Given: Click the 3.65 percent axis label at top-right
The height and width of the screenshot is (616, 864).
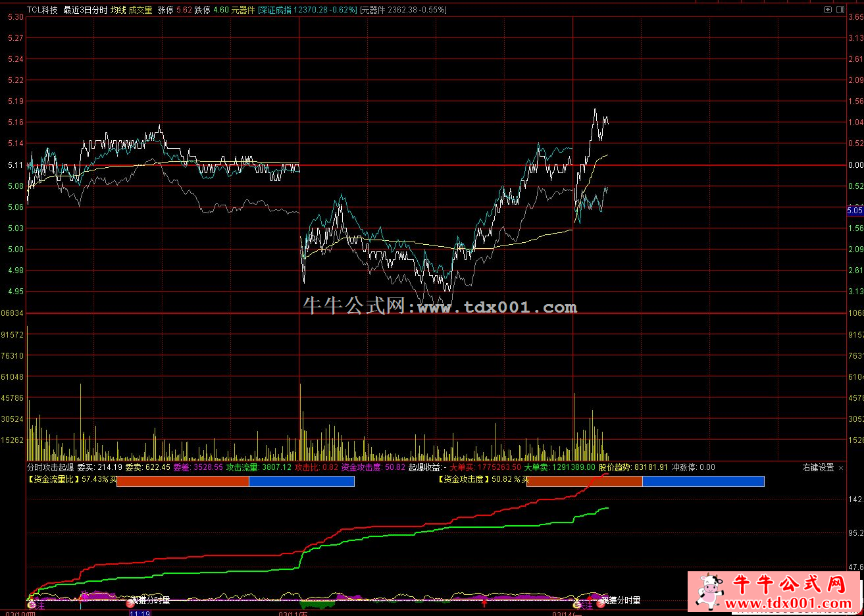Looking at the screenshot, I should pos(855,17).
